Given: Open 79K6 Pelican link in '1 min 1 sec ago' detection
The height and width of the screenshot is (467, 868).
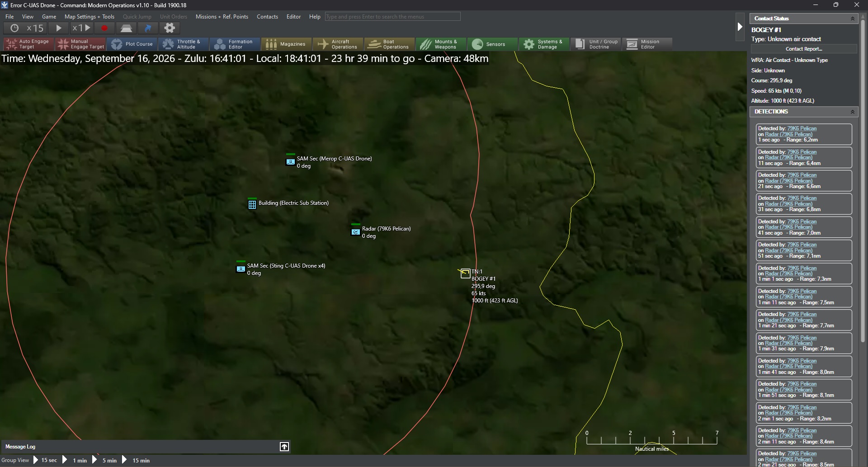Looking at the screenshot, I should [802, 268].
